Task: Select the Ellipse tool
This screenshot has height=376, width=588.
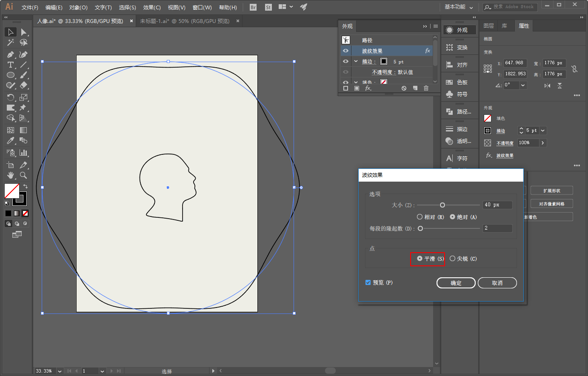Action: click(11, 75)
